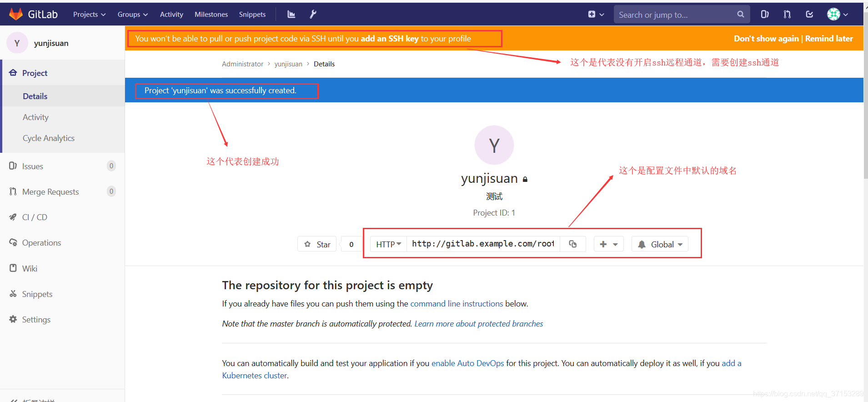Click the user avatar in navbar
Viewport: 868px width, 402px height.
coord(833,14)
